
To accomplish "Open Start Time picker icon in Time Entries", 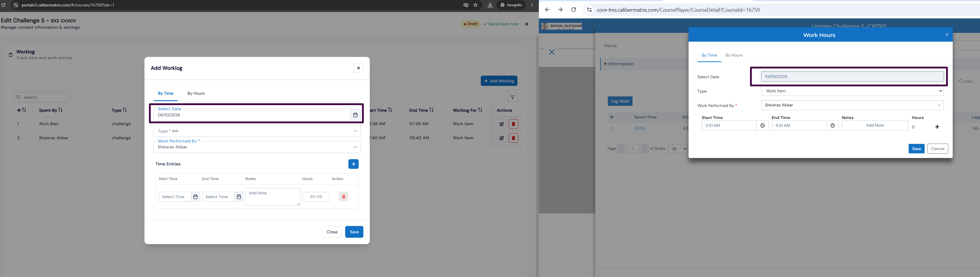I will pos(195,197).
